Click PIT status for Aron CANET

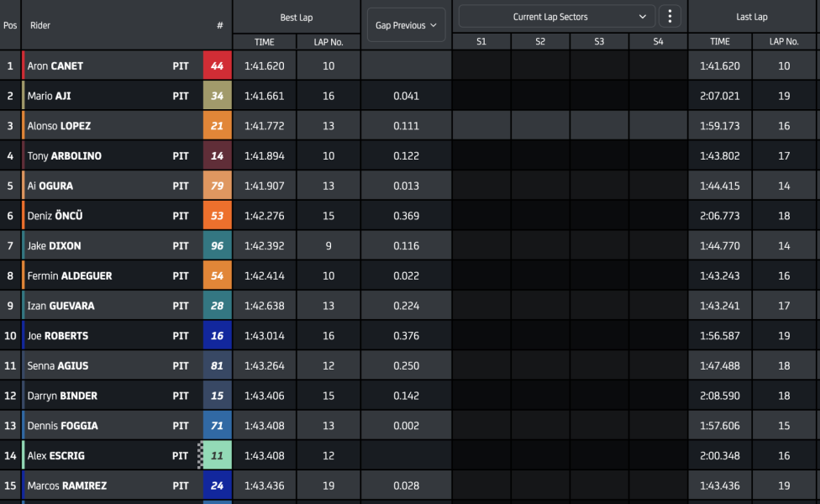click(181, 66)
